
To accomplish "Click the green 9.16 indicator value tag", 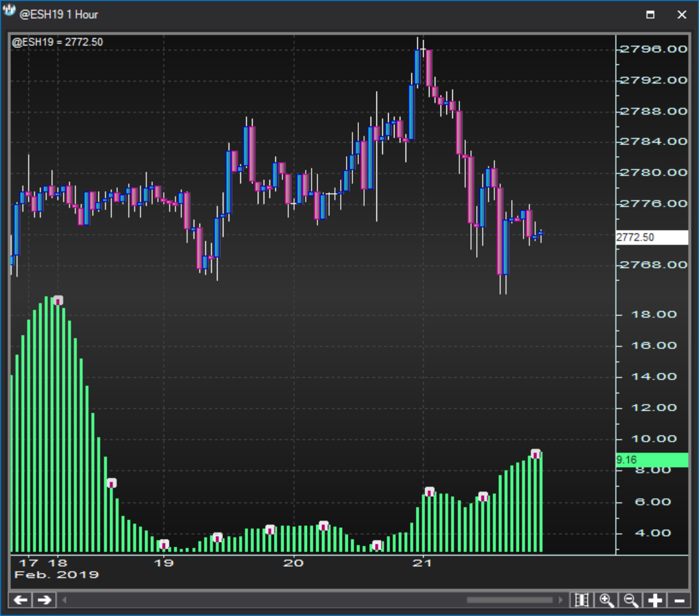I will tap(652, 459).
